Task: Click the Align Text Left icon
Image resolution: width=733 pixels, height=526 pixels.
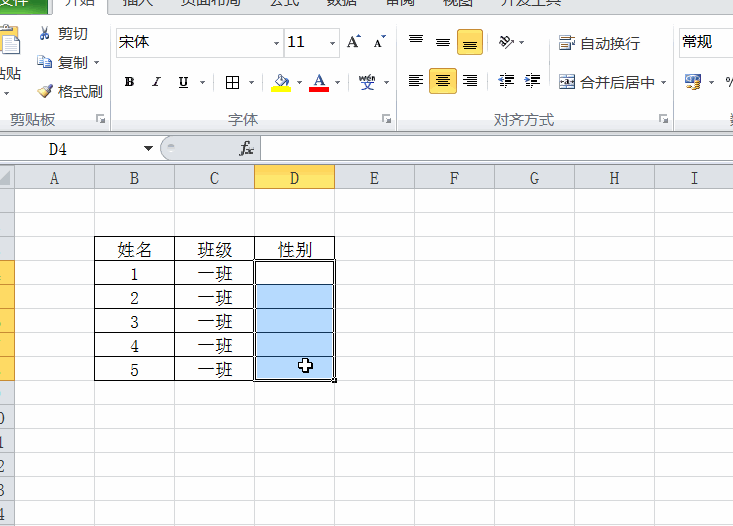Action: [416, 81]
